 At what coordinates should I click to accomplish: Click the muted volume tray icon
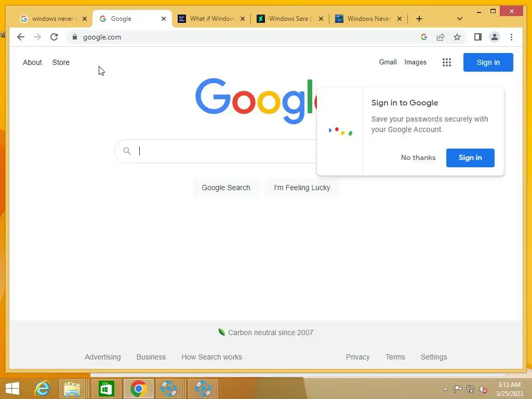tap(483, 389)
